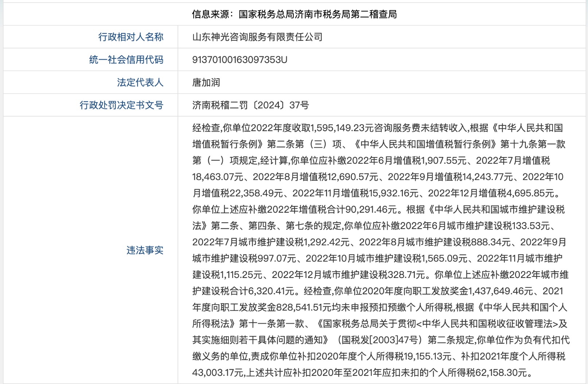Click the final total '62,158.30元'
Viewport: 588px width, 384px height.
(x=501, y=373)
